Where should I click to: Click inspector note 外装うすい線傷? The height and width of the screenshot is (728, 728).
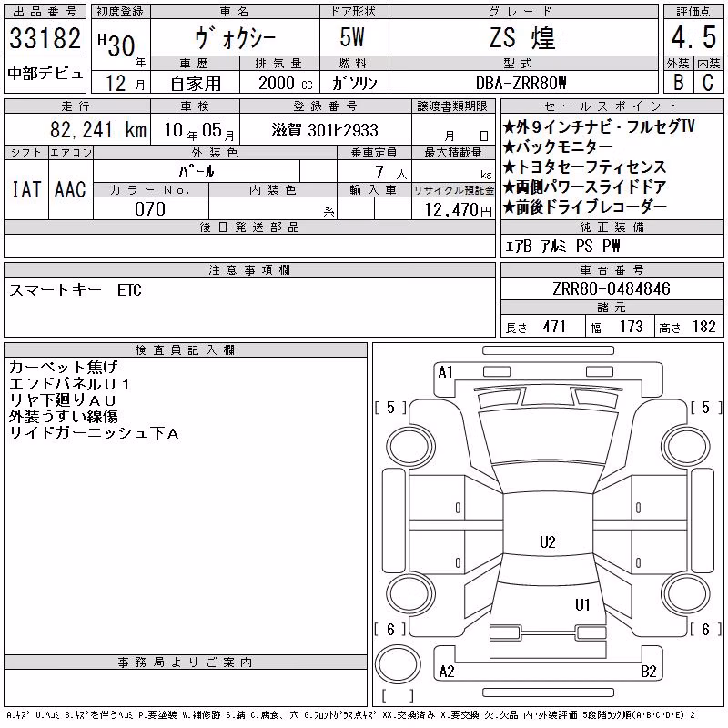pos(64,417)
